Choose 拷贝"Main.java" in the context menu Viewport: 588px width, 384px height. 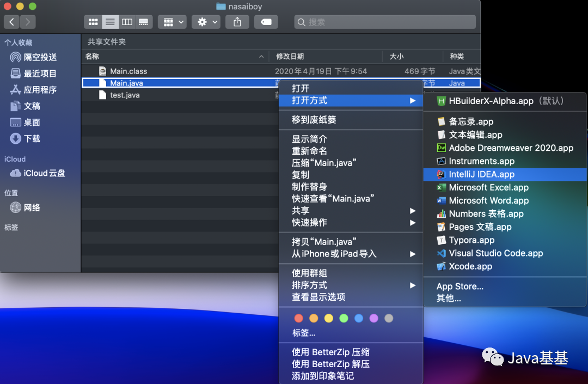click(x=351, y=242)
